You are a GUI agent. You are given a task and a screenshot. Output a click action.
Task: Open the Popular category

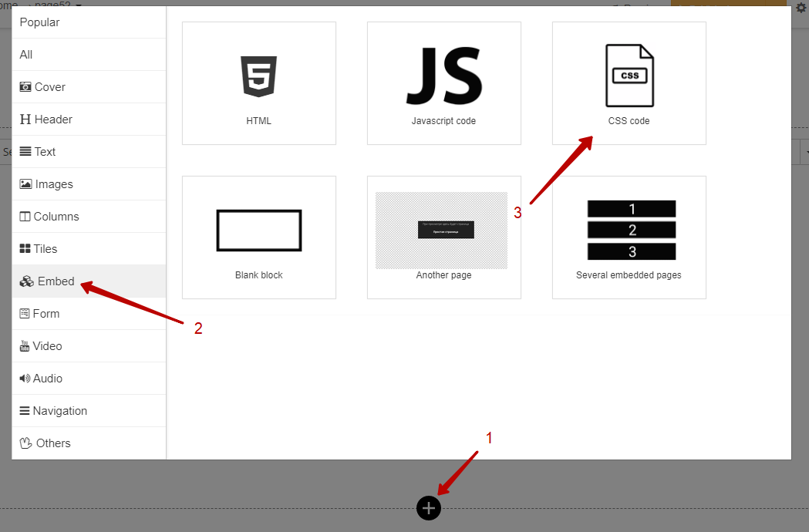(x=40, y=22)
